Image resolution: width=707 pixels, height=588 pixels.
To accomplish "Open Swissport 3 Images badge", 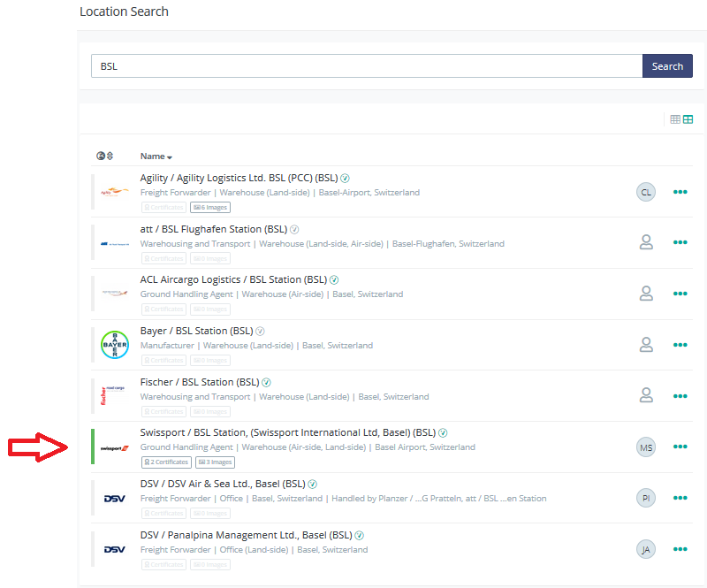I will coord(215,462).
